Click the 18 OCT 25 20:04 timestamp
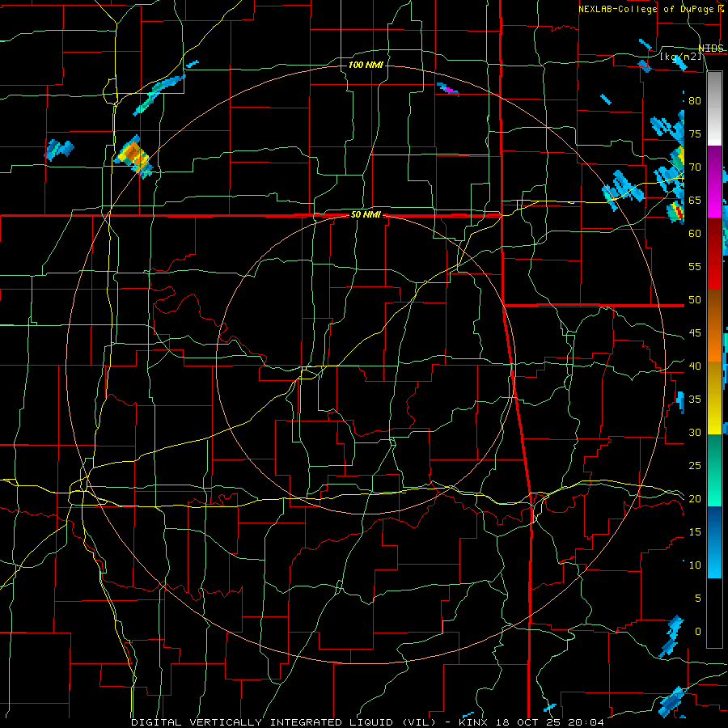Screen dimensions: 728x728 pyautogui.click(x=550, y=722)
